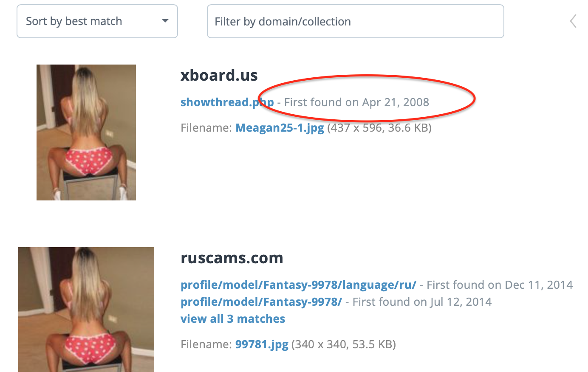Open the ruscams.com result thumbnail
This screenshot has height=372, width=588.
point(86,310)
